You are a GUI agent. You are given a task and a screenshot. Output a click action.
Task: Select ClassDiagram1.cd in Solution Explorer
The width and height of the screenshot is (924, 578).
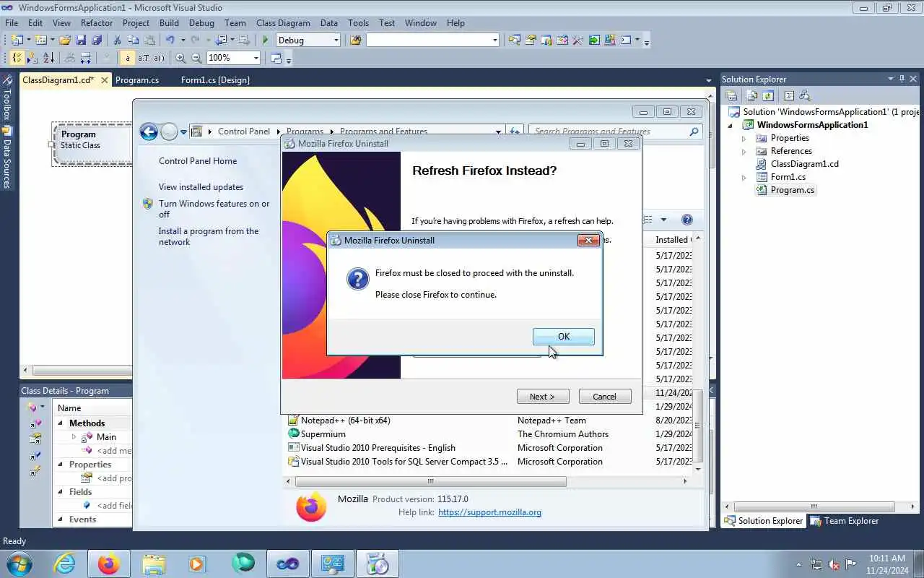pyautogui.click(x=804, y=164)
